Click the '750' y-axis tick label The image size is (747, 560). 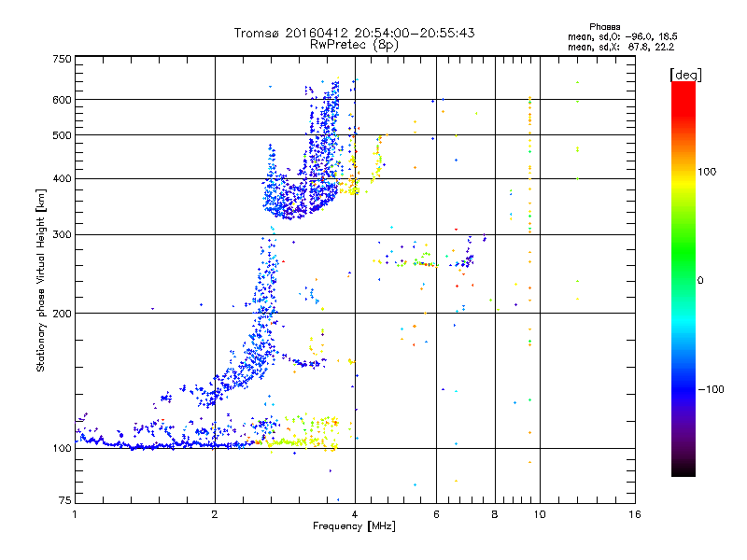click(62, 59)
